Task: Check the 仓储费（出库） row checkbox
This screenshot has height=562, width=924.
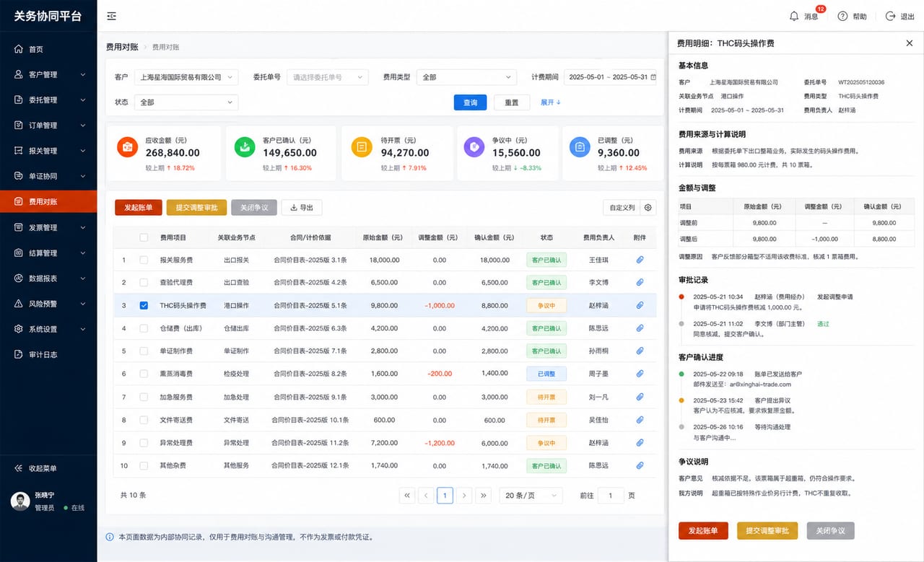Action: coord(144,328)
